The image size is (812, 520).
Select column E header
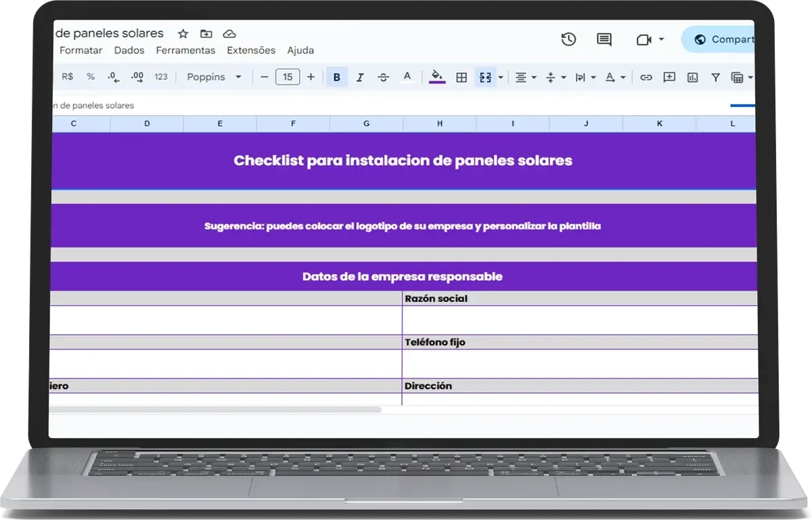pos(220,123)
